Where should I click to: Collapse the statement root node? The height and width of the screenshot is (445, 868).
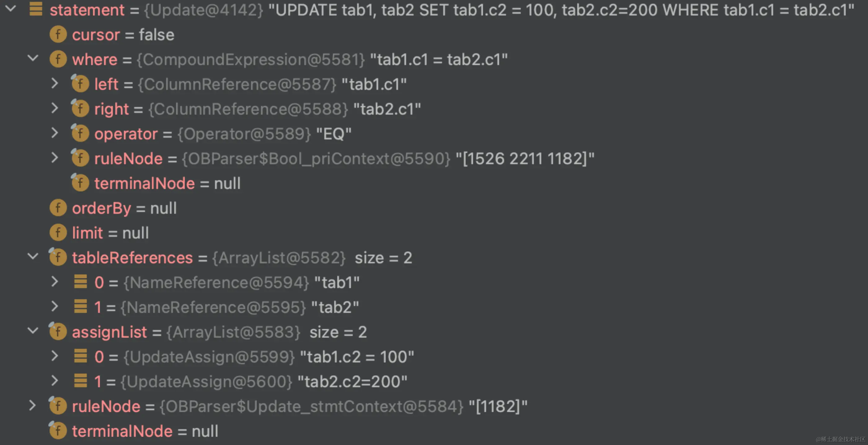[11, 9]
